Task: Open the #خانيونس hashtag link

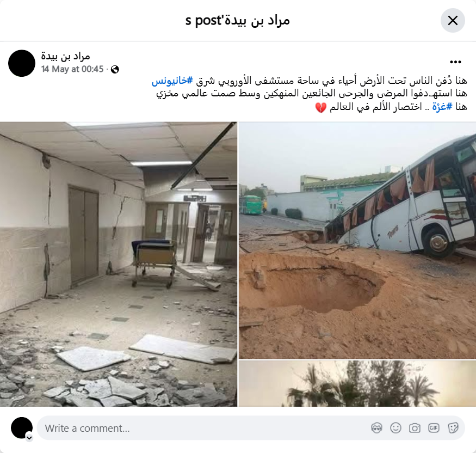Action: (x=172, y=81)
